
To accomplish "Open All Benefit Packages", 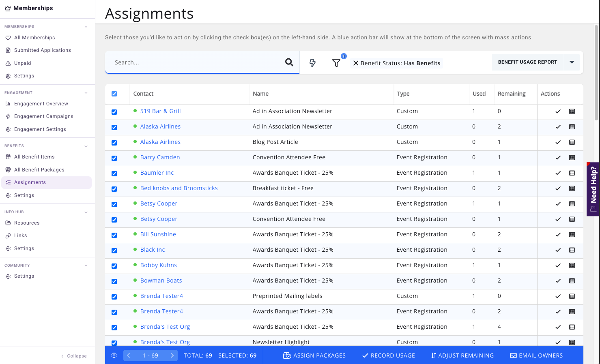I will (39, 170).
